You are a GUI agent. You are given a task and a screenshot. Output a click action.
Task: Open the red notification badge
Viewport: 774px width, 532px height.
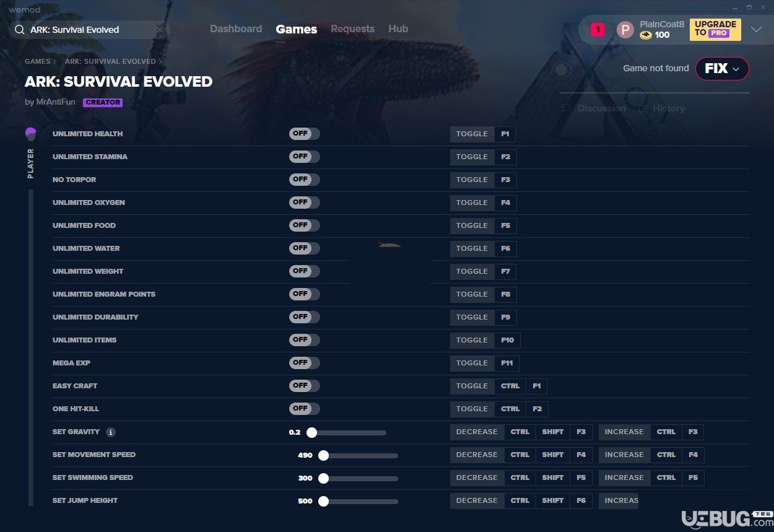(x=597, y=29)
